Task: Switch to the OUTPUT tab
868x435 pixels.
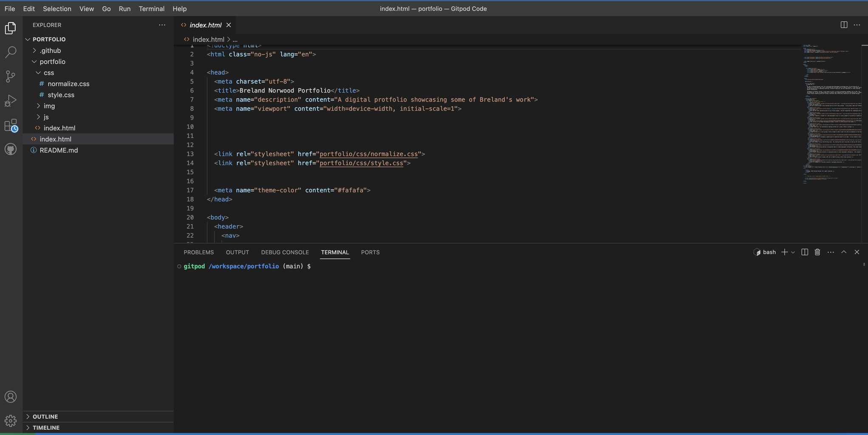Action: click(237, 252)
